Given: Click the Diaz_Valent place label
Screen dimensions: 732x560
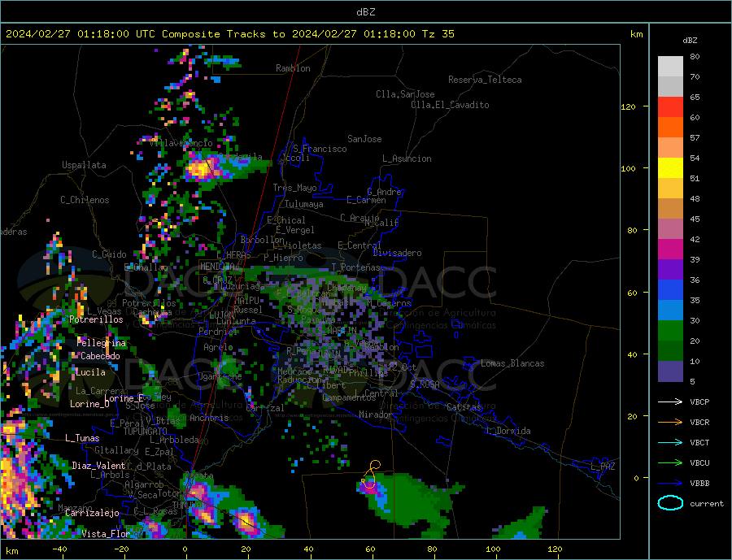Looking at the screenshot, I should pos(99,466).
